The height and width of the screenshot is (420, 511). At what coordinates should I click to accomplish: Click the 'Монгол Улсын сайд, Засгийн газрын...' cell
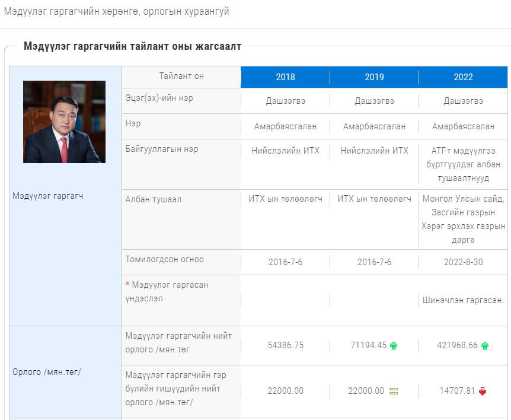tap(464, 219)
